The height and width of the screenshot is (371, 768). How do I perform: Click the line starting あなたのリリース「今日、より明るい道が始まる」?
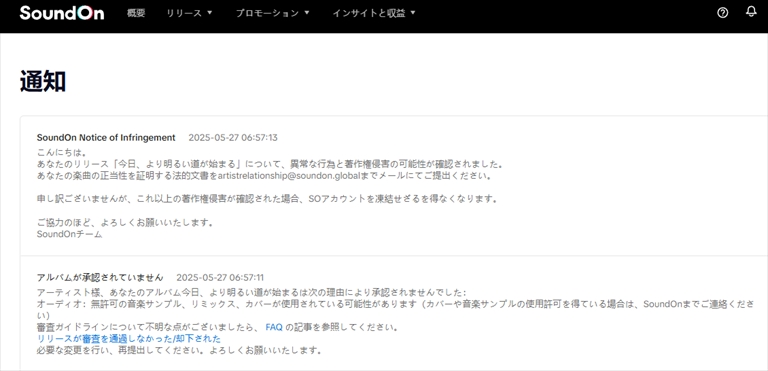(x=270, y=164)
